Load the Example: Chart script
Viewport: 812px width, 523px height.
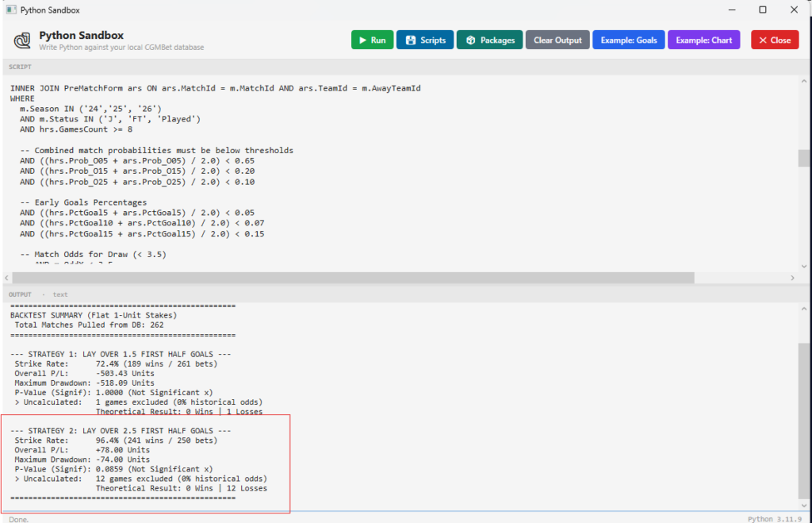click(703, 40)
